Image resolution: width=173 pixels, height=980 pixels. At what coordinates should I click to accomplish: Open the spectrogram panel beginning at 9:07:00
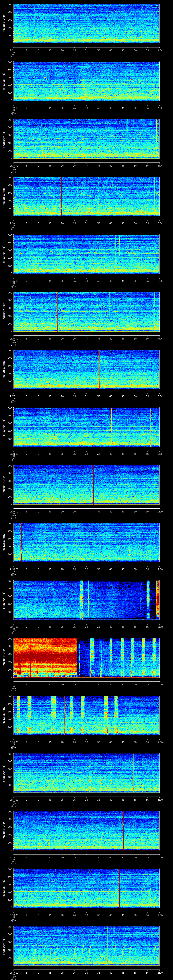[87, 369]
